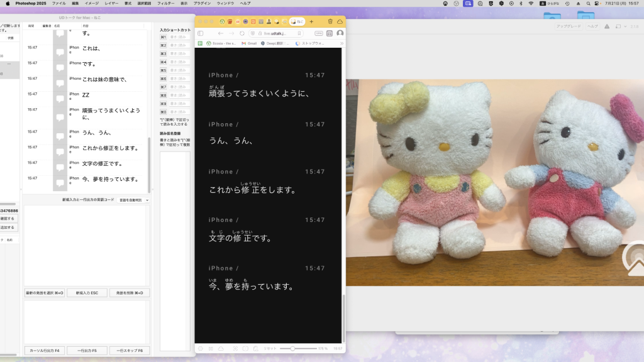Open the browser profile avatar
The image size is (644, 362).
340,33
